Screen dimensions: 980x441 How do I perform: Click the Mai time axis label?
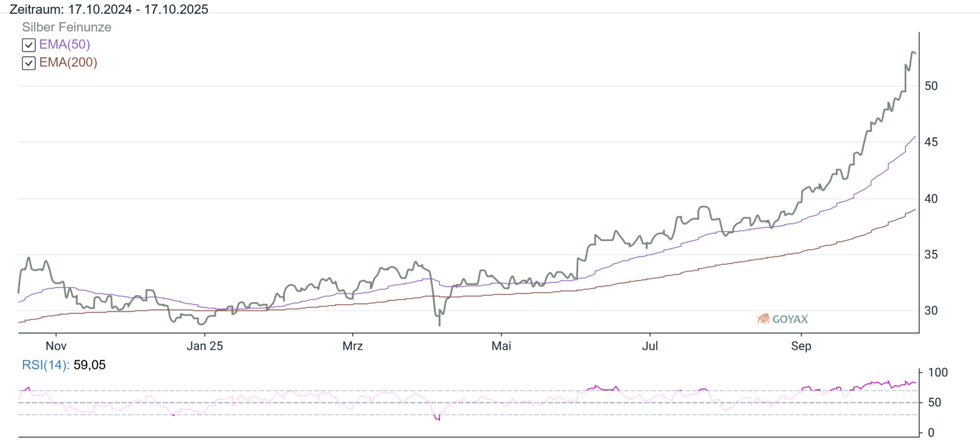tap(501, 346)
